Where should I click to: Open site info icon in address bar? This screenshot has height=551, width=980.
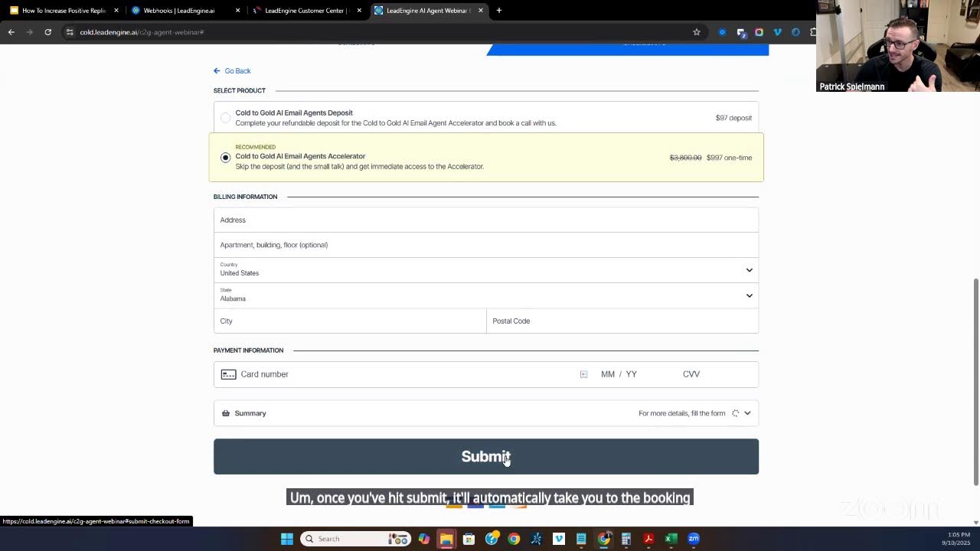click(69, 32)
